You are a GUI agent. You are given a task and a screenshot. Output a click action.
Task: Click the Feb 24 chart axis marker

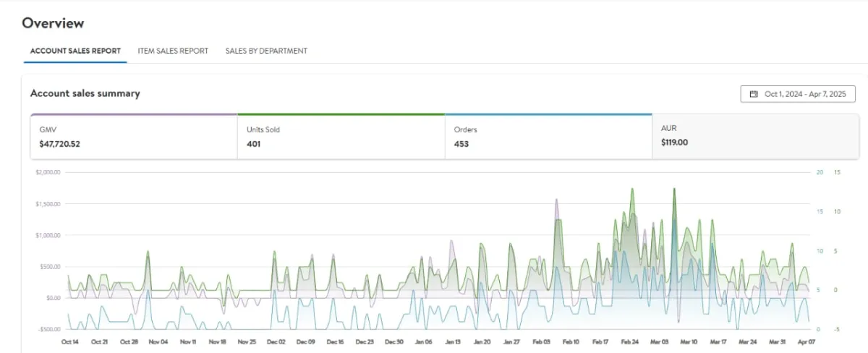coord(629,341)
